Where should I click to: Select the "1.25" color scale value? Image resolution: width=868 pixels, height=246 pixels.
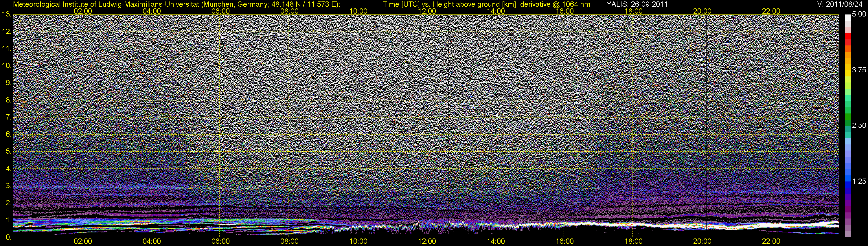[x=859, y=181]
